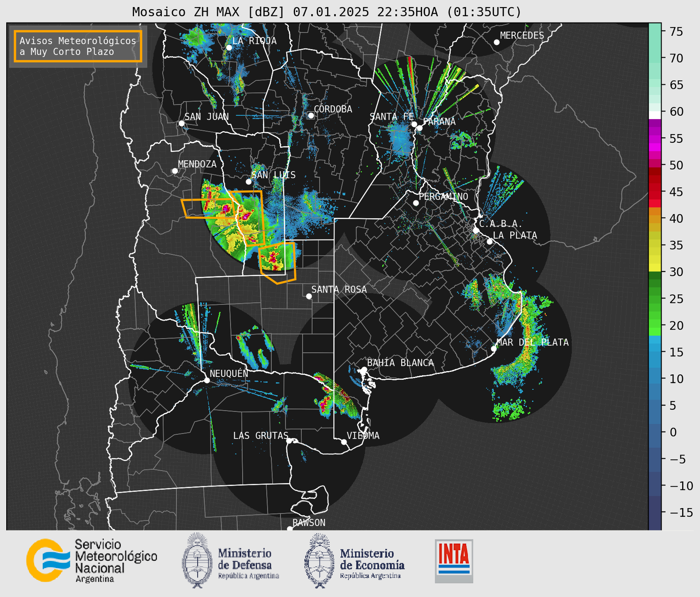Click the 60 dBZ white colorbar segment
The width and height of the screenshot is (700, 597).
point(655,115)
